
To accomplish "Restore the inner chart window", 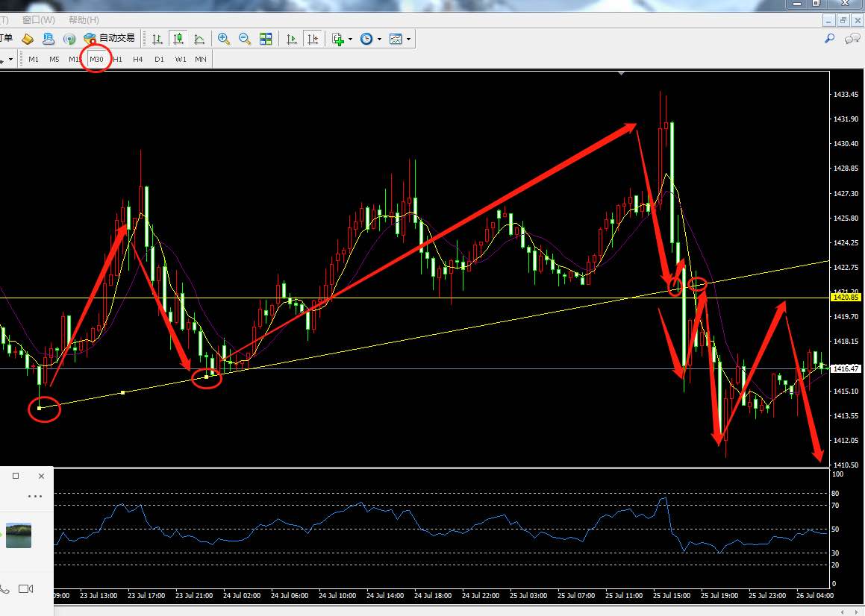I will (843, 20).
